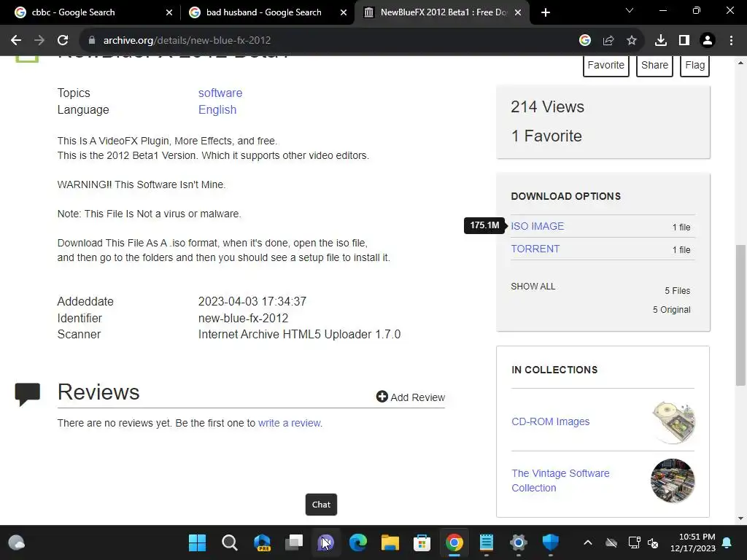Screen dimensions: 747x560
Task: Click the 5 Original files text
Action: tap(671, 309)
